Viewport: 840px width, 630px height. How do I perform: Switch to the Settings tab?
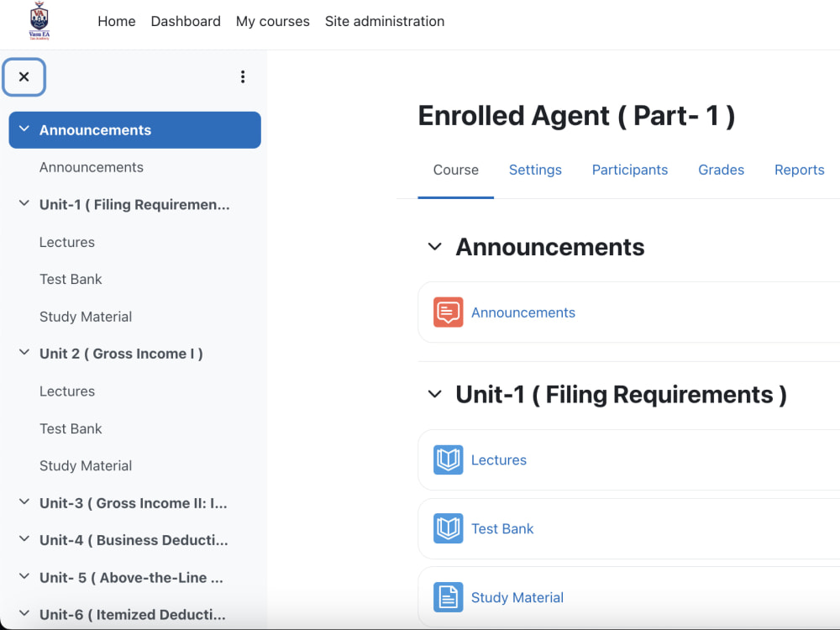535,171
